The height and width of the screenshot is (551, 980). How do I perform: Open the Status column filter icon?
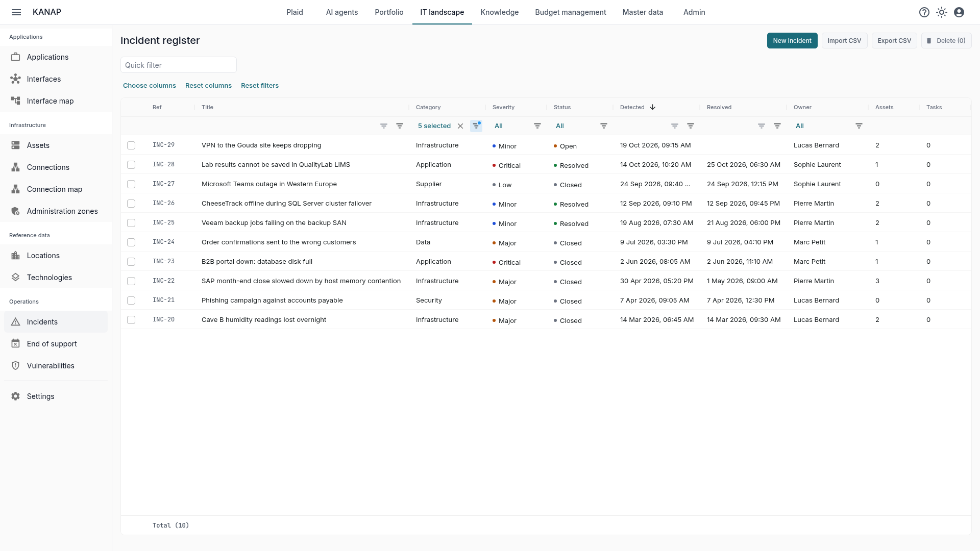(x=604, y=126)
